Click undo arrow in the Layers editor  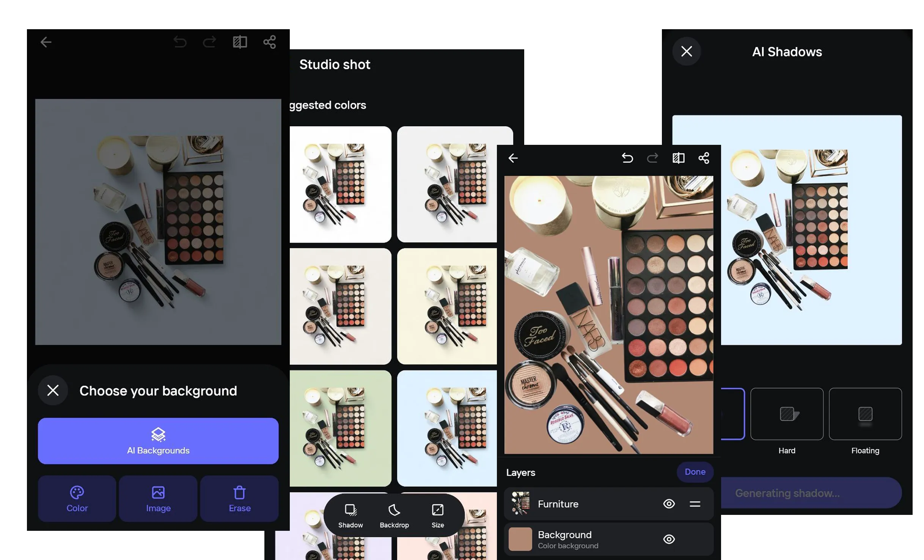(x=627, y=158)
